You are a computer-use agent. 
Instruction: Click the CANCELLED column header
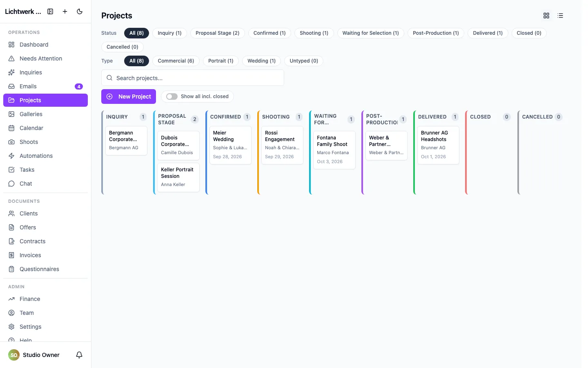[x=537, y=117]
